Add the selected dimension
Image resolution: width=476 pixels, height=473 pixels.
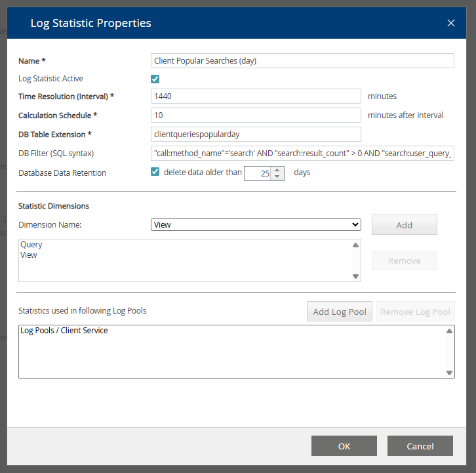(405, 225)
